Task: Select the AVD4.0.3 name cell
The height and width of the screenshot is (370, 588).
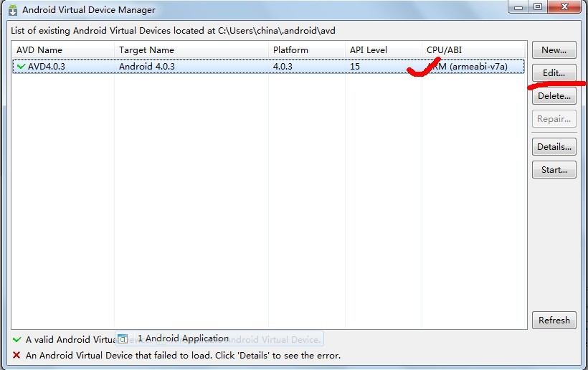Action: coord(47,67)
